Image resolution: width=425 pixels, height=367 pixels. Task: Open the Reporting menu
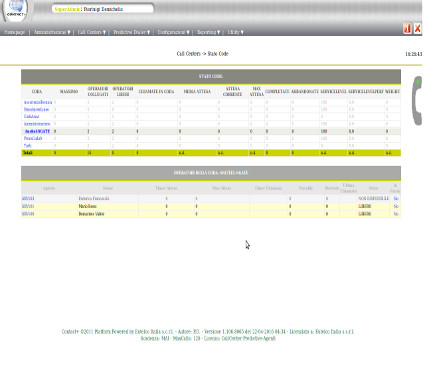coord(208,32)
